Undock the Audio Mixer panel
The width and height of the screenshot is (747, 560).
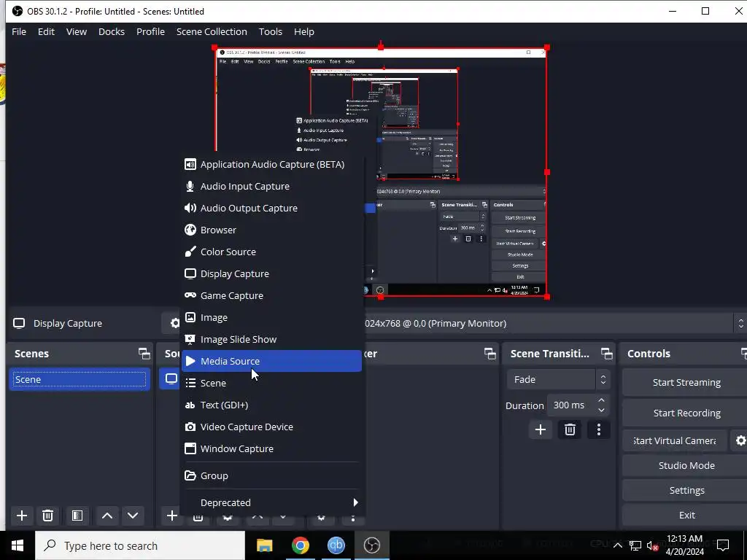point(489,354)
